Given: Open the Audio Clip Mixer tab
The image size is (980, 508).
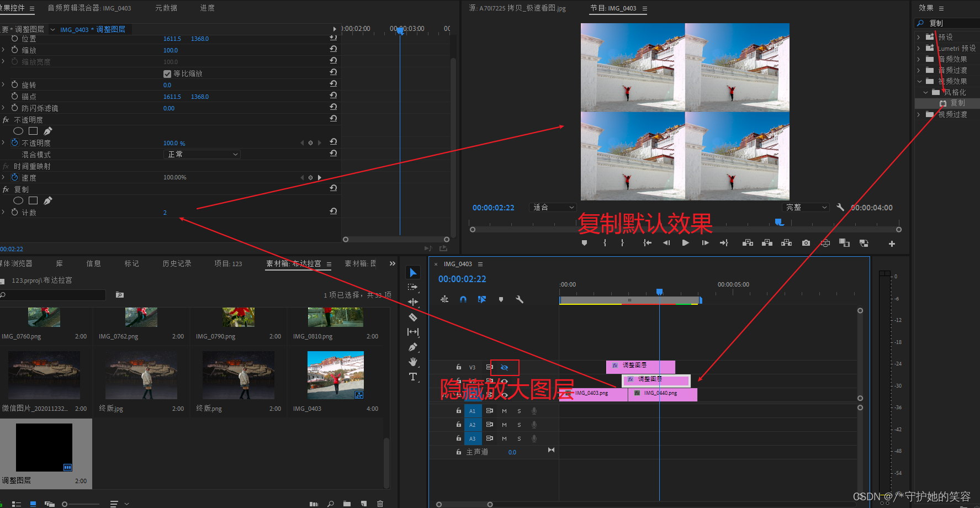Looking at the screenshot, I should (89, 8).
